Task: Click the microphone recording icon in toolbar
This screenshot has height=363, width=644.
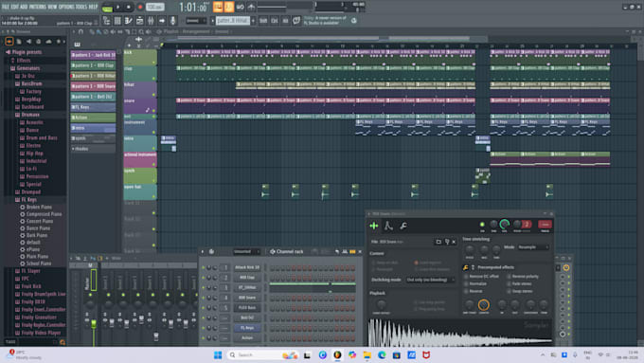Action: [173, 21]
